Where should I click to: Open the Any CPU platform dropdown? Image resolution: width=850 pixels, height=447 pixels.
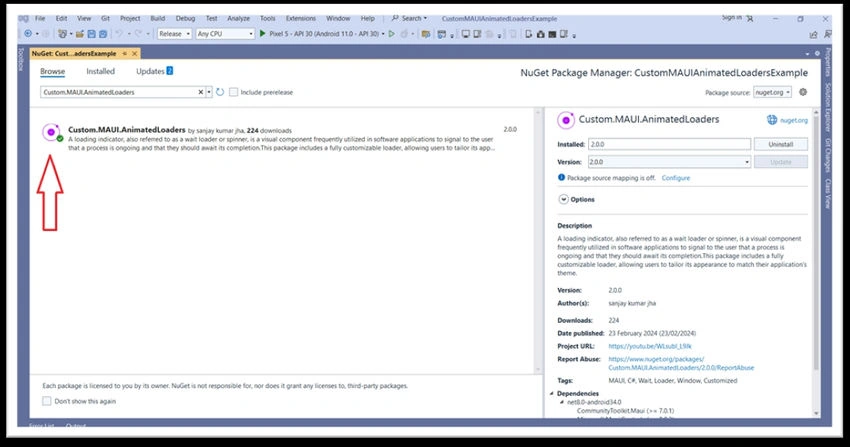click(x=225, y=34)
